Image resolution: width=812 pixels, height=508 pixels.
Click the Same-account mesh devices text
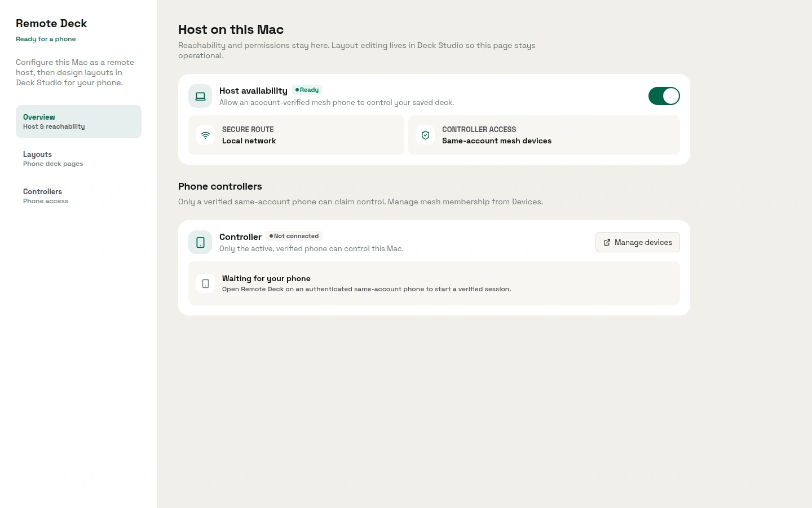tap(497, 141)
